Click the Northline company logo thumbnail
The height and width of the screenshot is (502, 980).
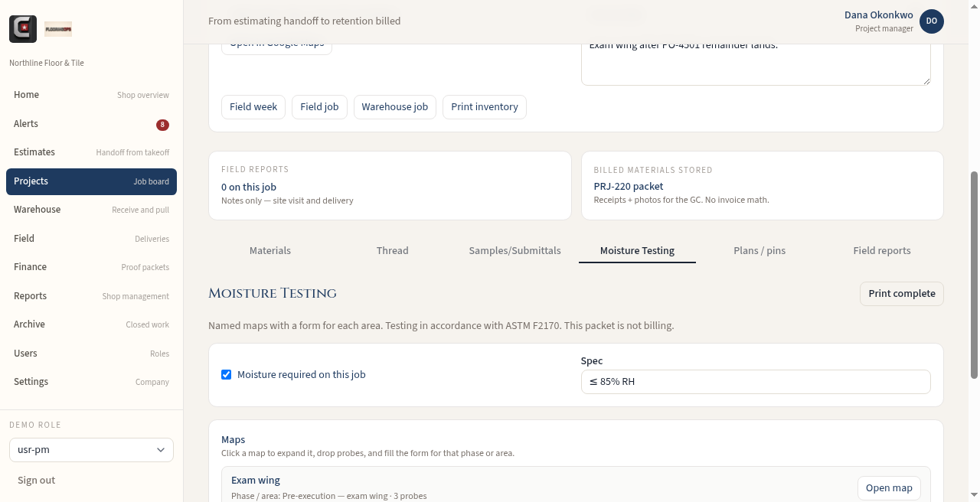click(58, 29)
